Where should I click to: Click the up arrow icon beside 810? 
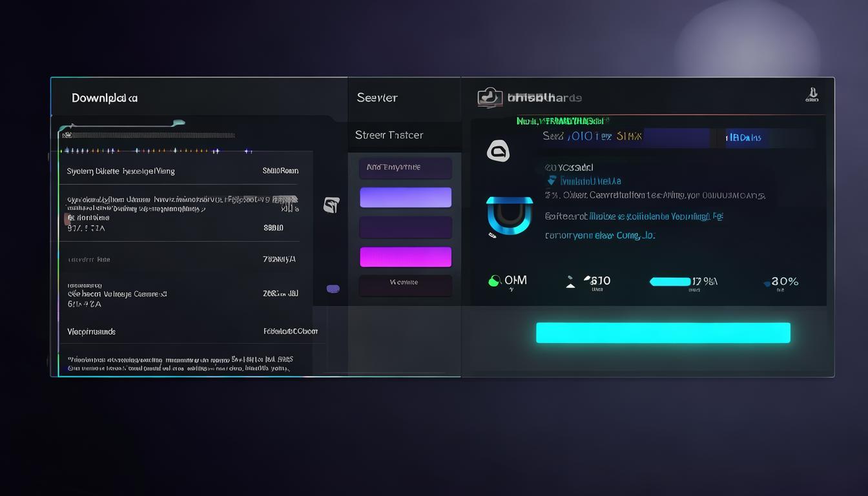(570, 281)
